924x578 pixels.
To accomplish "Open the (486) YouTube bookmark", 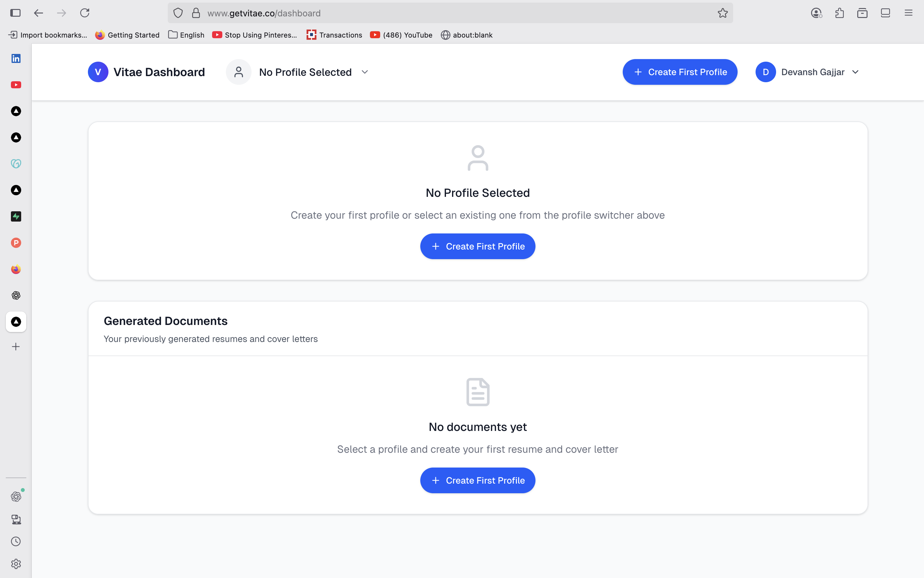I will click(x=401, y=35).
